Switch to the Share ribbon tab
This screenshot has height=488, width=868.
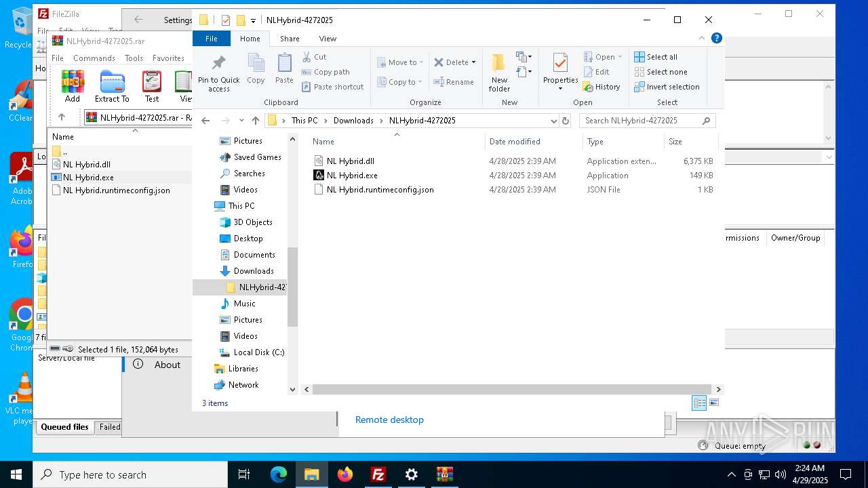coord(290,39)
